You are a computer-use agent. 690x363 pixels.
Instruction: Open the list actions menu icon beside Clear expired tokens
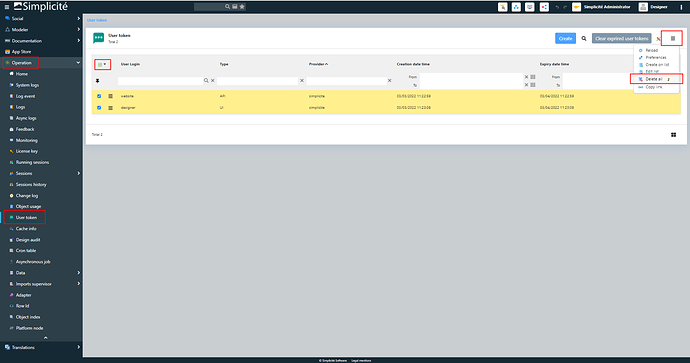click(x=672, y=38)
